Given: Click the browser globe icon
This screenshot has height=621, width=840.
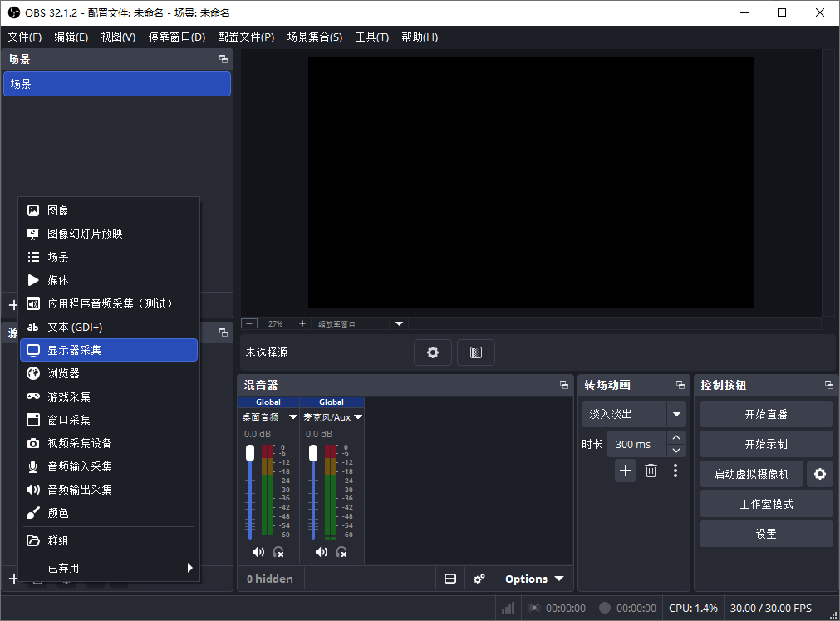Looking at the screenshot, I should tap(33, 373).
